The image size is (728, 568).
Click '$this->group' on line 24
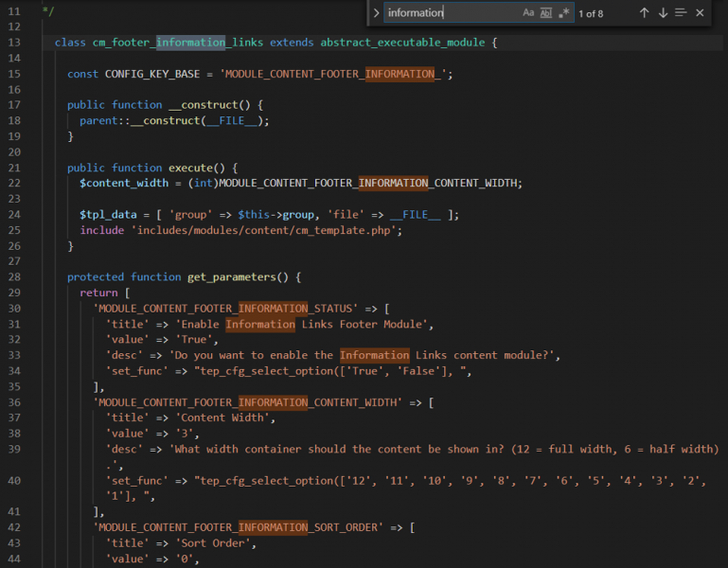click(x=275, y=215)
